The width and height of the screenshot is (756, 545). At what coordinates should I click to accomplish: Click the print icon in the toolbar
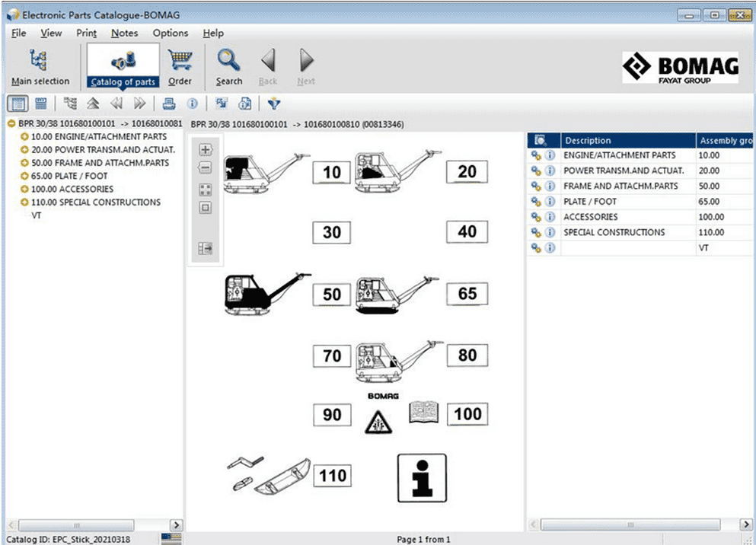click(x=169, y=104)
